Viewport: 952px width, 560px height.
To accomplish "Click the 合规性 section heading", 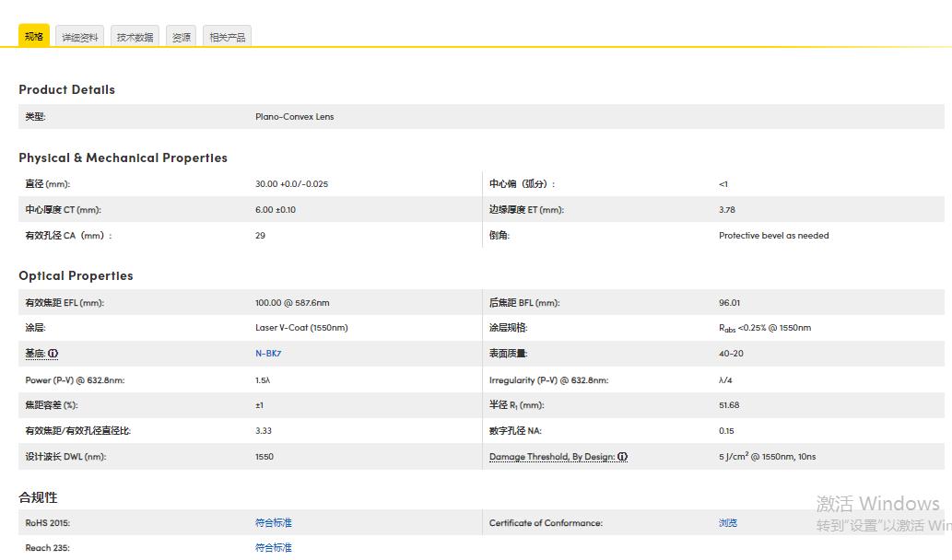I will pos(38,497).
